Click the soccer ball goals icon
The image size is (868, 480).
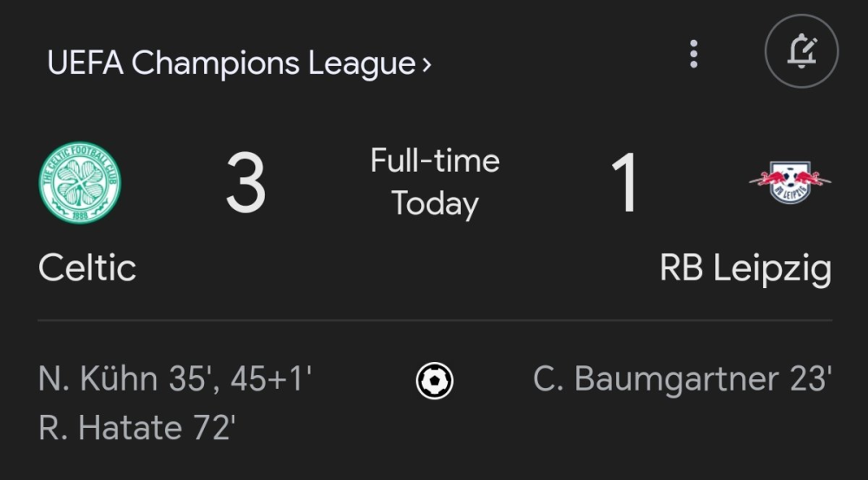click(434, 380)
